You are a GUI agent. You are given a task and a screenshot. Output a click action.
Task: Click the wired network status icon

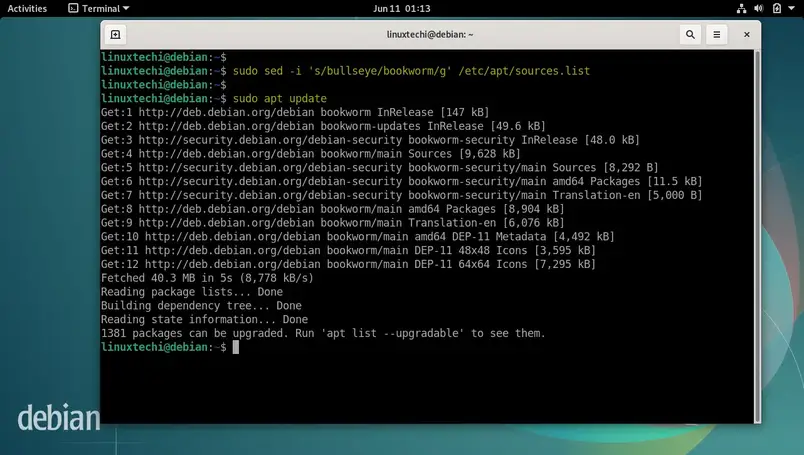(x=741, y=8)
